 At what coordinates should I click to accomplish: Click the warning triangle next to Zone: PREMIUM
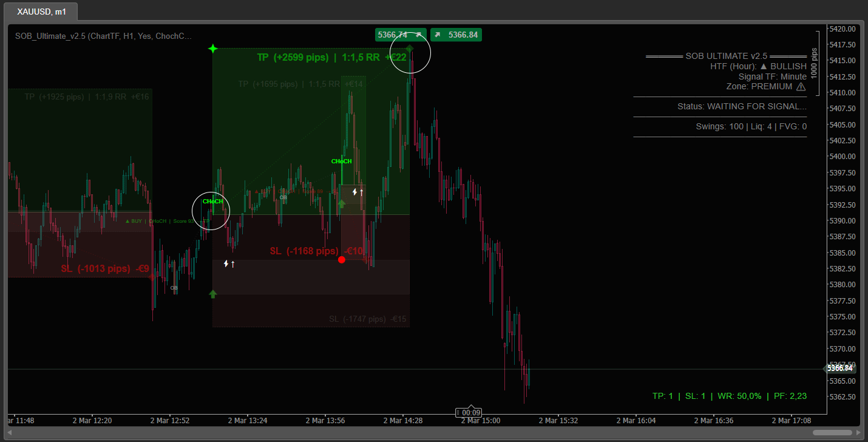click(x=802, y=86)
